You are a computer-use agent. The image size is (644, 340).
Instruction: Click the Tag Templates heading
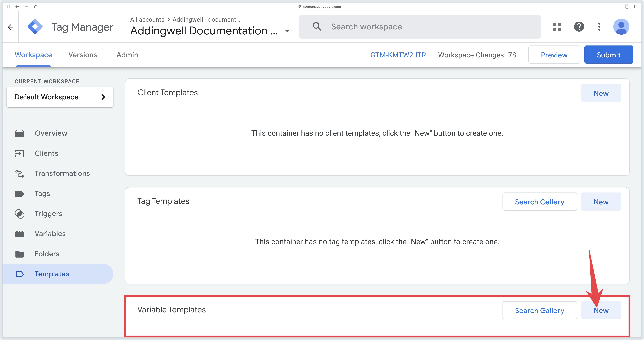point(163,201)
